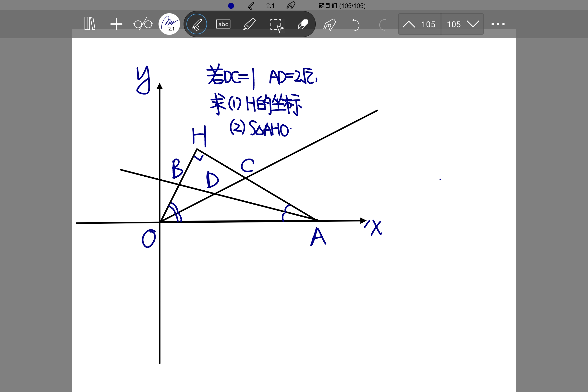
Task: Click the 2.1 pen thickness indicator at top
Action: click(x=270, y=6)
